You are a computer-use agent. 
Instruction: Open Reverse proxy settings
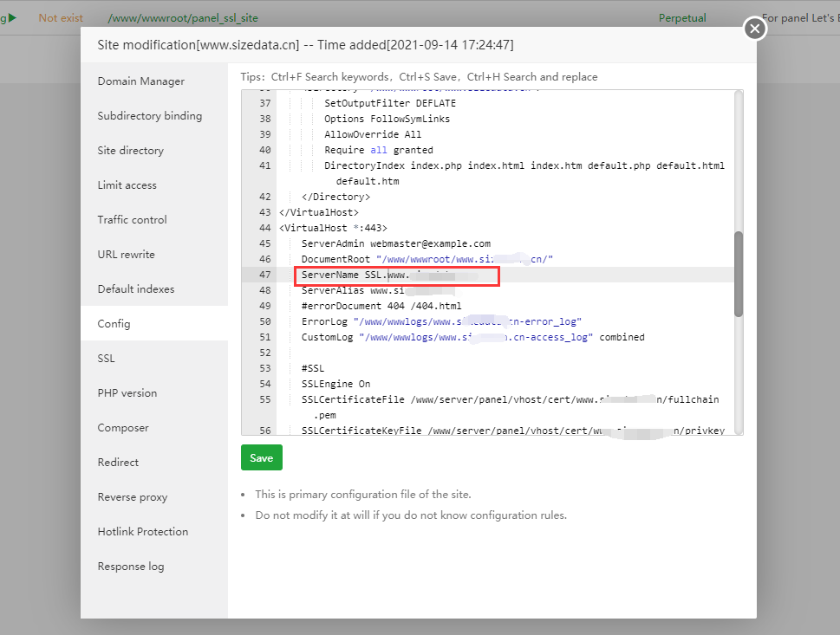pyautogui.click(x=132, y=497)
